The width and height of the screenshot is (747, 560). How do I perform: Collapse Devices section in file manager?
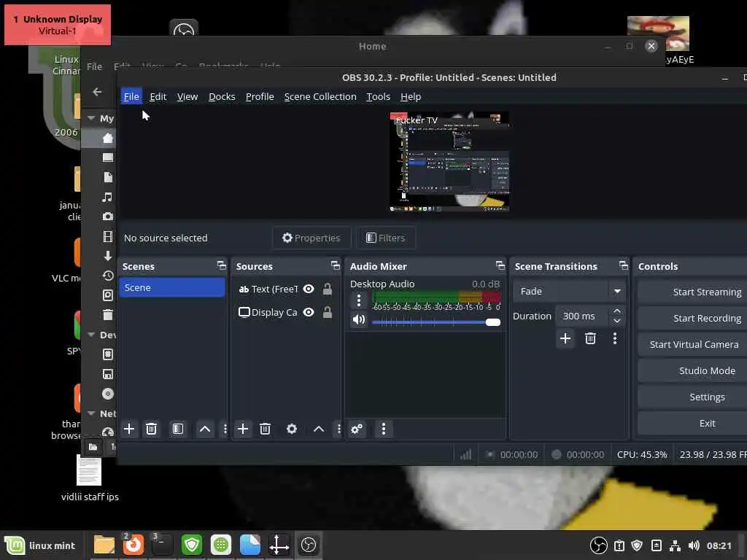coord(91,335)
